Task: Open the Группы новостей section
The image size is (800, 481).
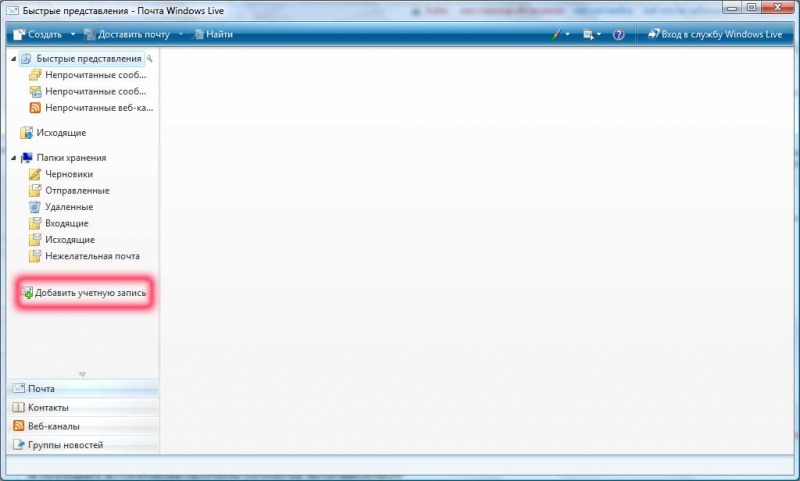Action: point(65,445)
